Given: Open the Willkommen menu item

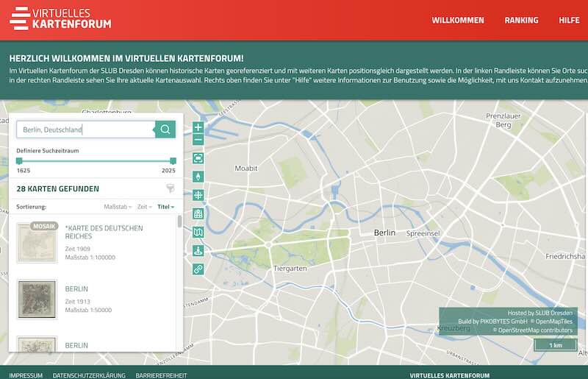Looking at the screenshot, I should [458, 21].
